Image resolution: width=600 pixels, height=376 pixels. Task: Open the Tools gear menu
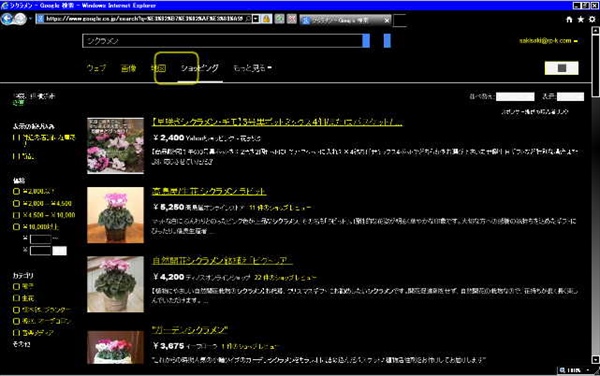(x=592, y=20)
